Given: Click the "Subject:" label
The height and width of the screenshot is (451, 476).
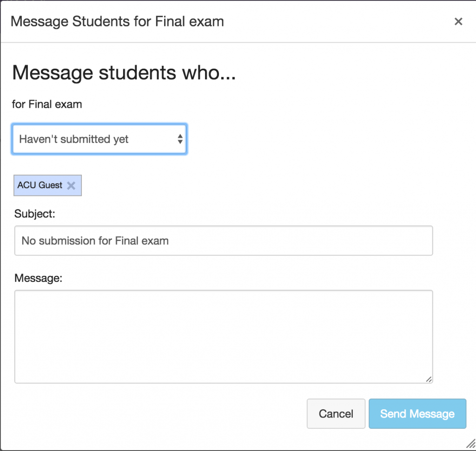Looking at the screenshot, I should [x=33, y=214].
